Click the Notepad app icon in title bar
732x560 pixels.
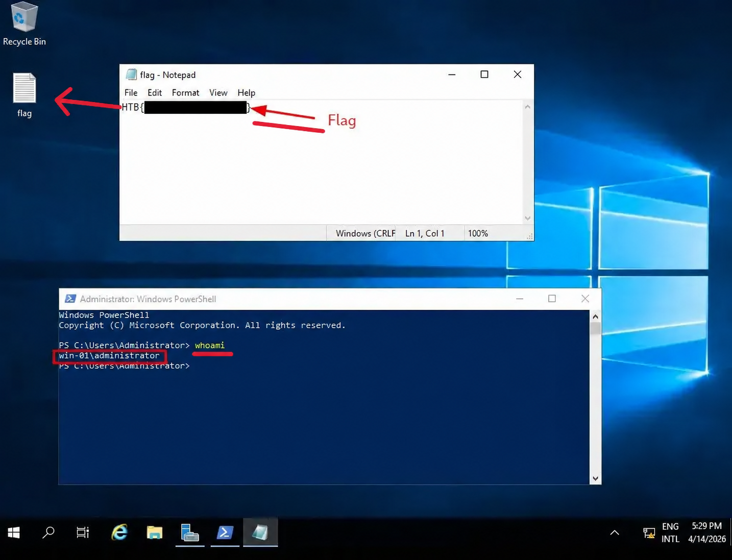tap(131, 75)
